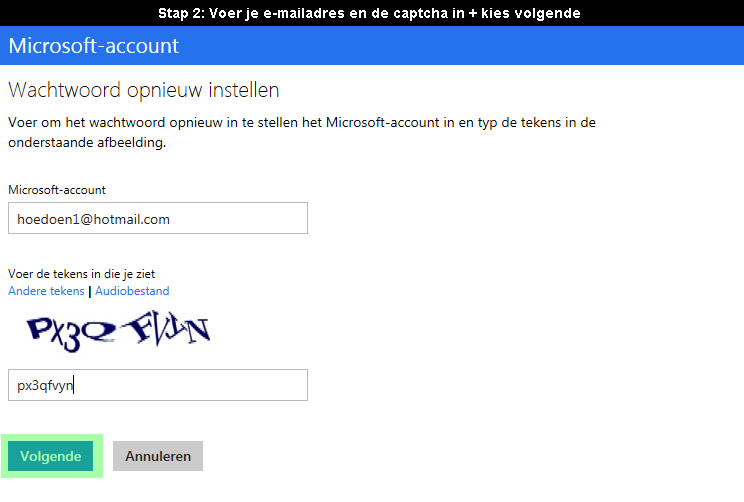
Task: Click the 'Voer de tekens in die je ziet' label
Action: (82, 274)
